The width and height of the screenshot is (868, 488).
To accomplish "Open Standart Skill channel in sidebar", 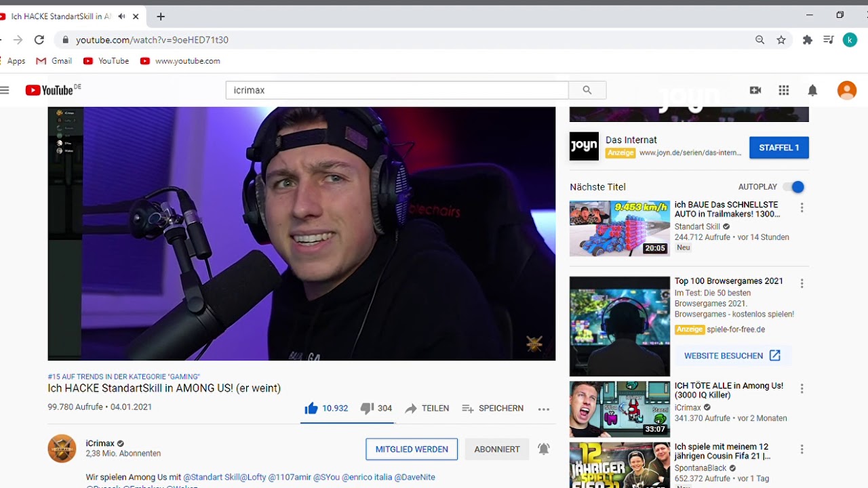I will click(697, 227).
